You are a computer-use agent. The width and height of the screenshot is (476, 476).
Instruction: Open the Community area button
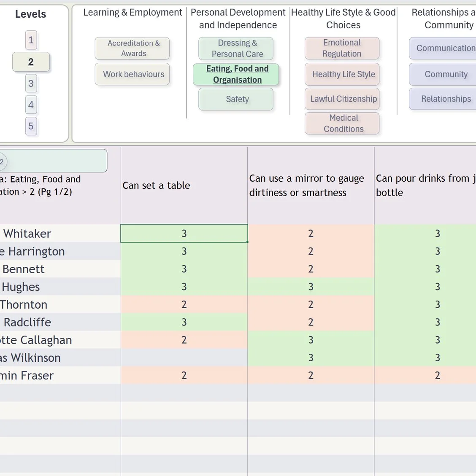point(443,74)
